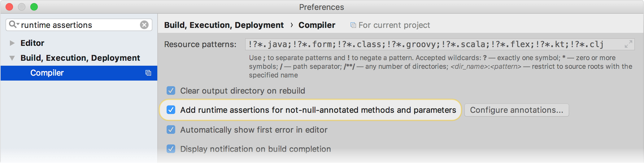Zoom the Preferences window with green button

point(34,7)
